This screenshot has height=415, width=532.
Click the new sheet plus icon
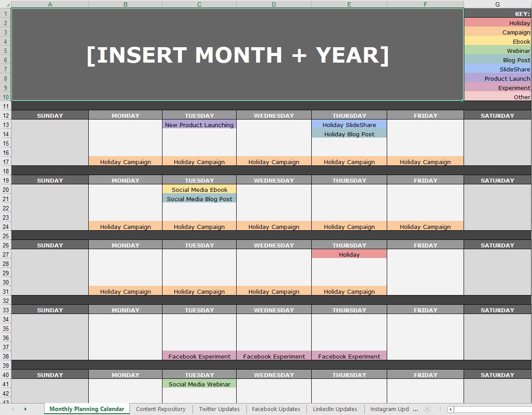tap(427, 409)
